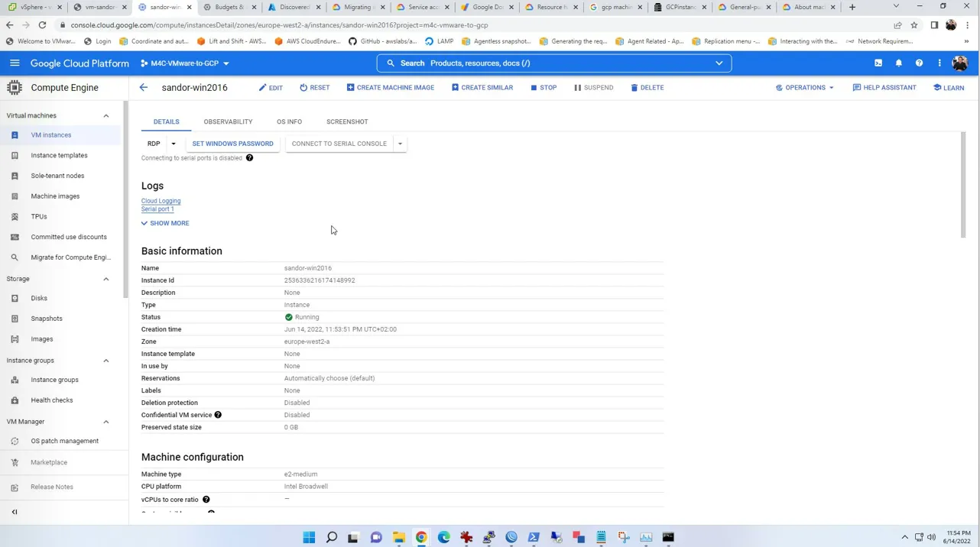Viewport: 980px width, 547px height.
Task: Open the user account avatar
Action: pos(960,63)
